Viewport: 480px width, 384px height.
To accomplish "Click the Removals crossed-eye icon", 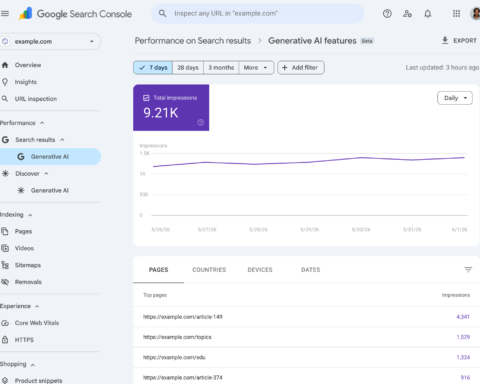I will tap(5, 282).
